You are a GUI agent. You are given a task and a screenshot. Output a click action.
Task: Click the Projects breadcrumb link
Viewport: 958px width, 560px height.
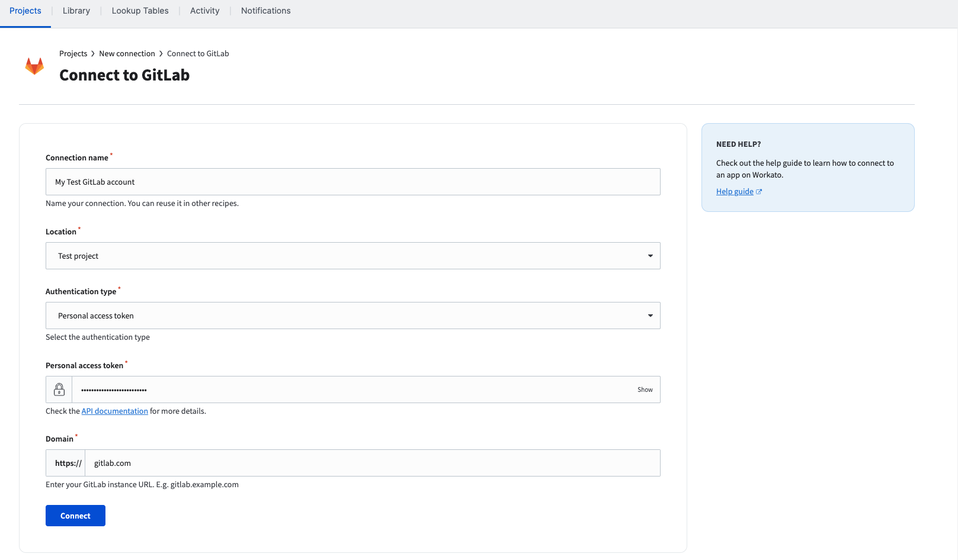tap(73, 54)
